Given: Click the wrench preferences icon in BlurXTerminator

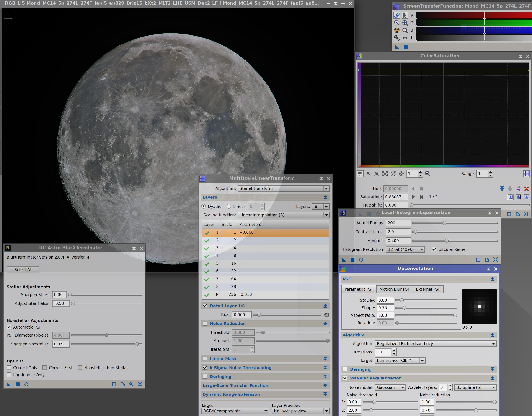Looking at the screenshot, I should (131, 384).
